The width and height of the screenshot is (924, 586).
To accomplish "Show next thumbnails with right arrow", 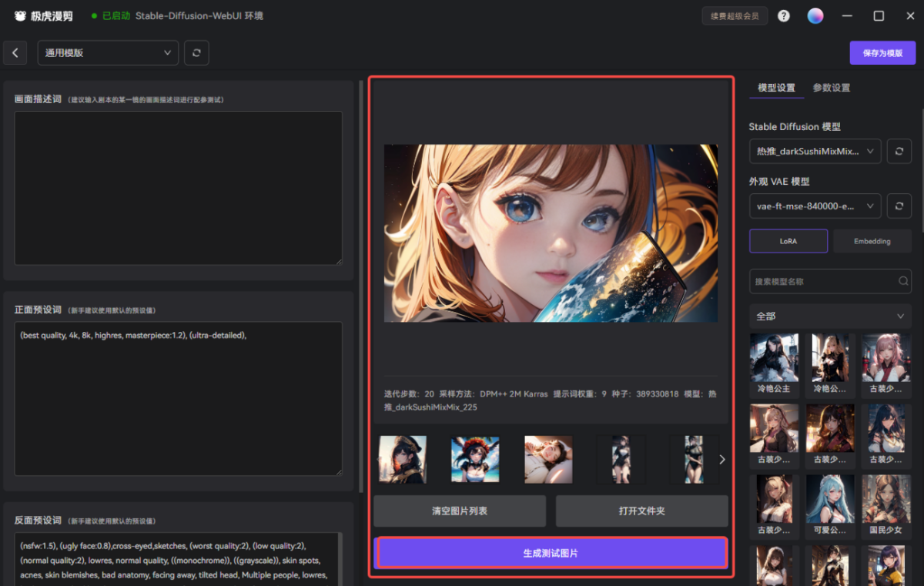I will coord(721,460).
